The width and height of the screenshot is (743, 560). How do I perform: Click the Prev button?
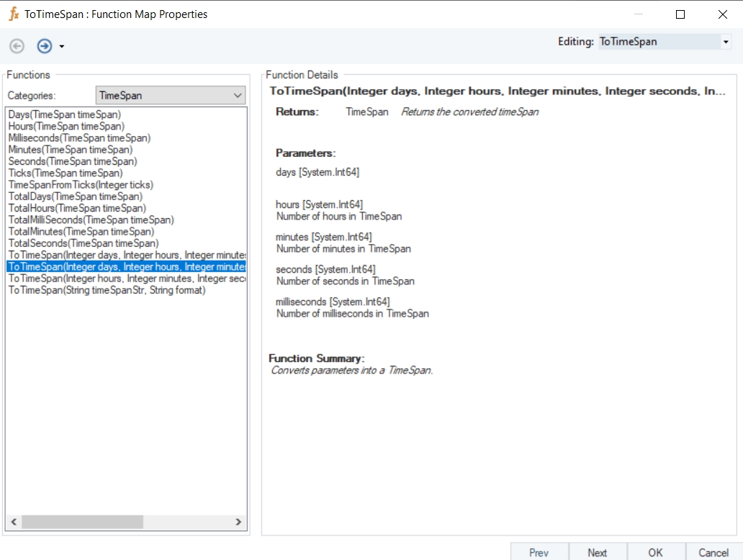tap(539, 552)
